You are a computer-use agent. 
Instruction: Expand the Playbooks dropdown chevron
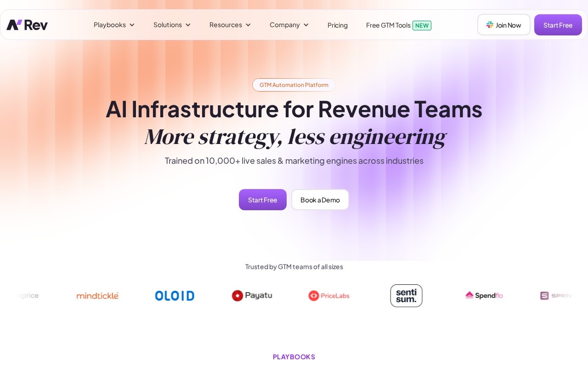pyautogui.click(x=132, y=25)
